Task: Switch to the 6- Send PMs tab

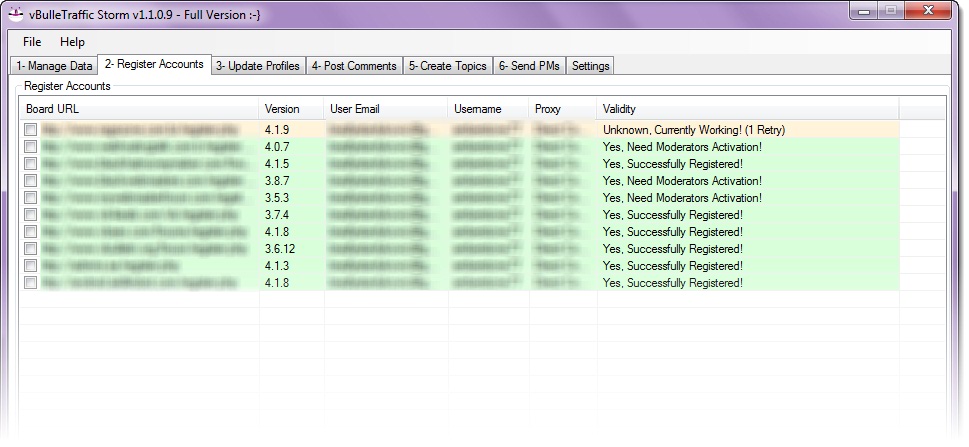Action: (x=528, y=66)
